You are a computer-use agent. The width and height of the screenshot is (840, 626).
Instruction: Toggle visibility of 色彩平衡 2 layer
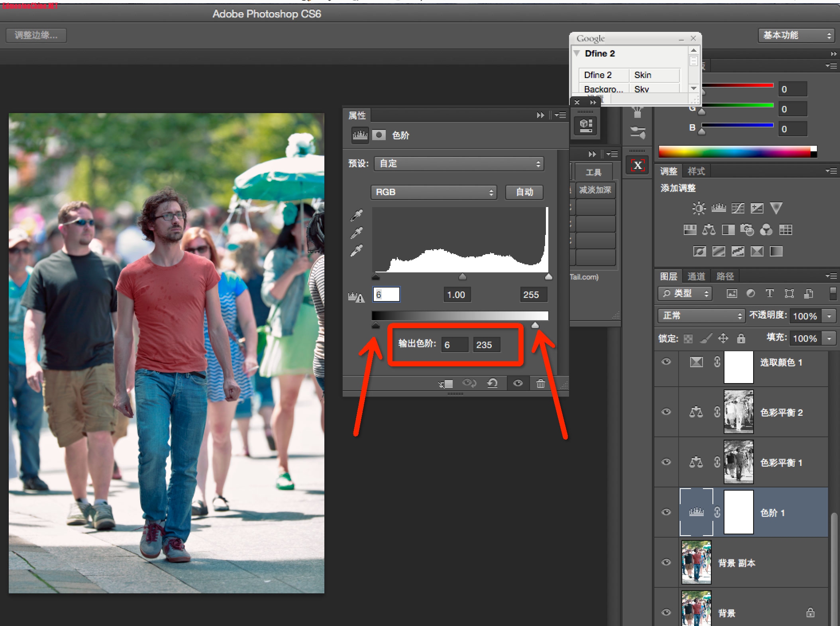666,412
